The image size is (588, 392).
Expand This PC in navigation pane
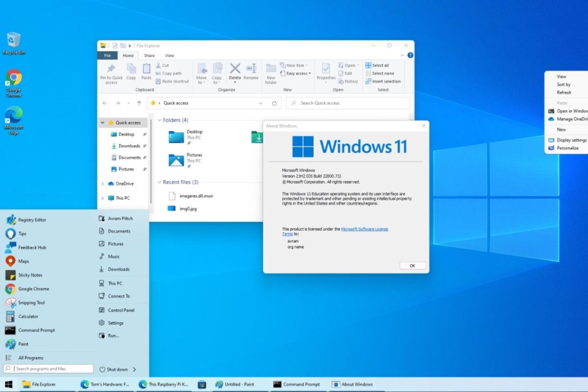pyautogui.click(x=102, y=198)
